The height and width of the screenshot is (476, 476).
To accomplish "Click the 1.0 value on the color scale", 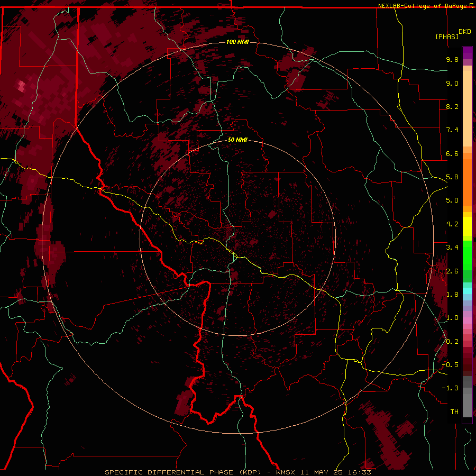I will click(x=452, y=318).
